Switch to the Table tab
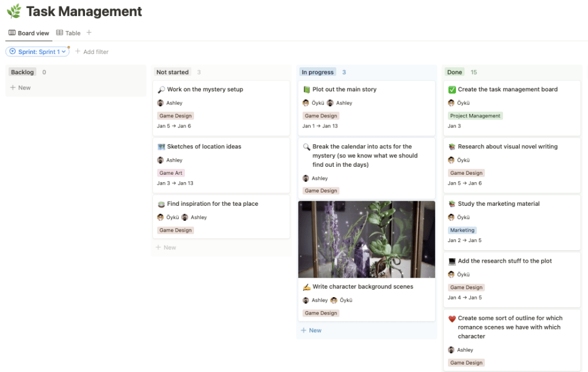Viewport: 588px width, 372px height. (68, 33)
